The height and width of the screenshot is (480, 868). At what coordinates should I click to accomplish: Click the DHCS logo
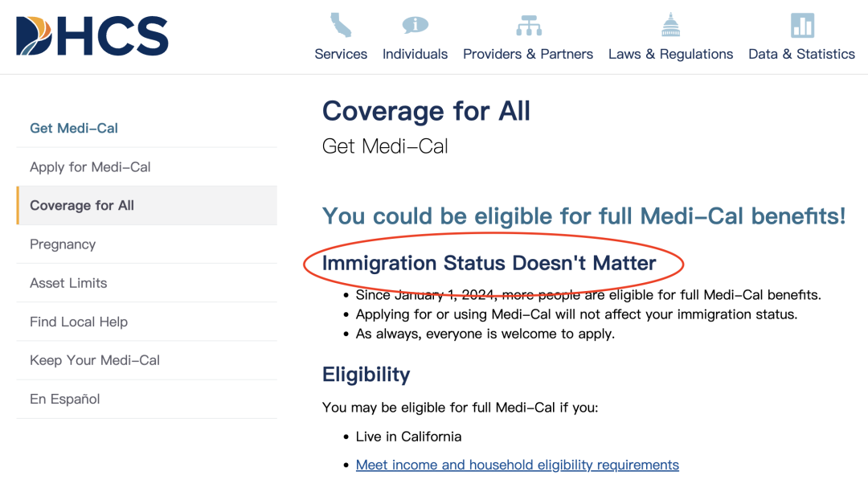pos(92,36)
